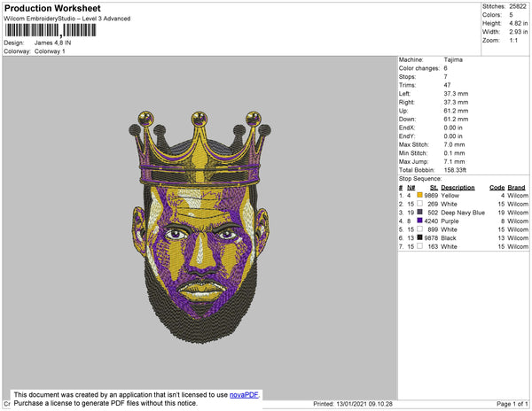Click the white swatch beside stitch count 269
532x411 pixels.
pos(419,204)
